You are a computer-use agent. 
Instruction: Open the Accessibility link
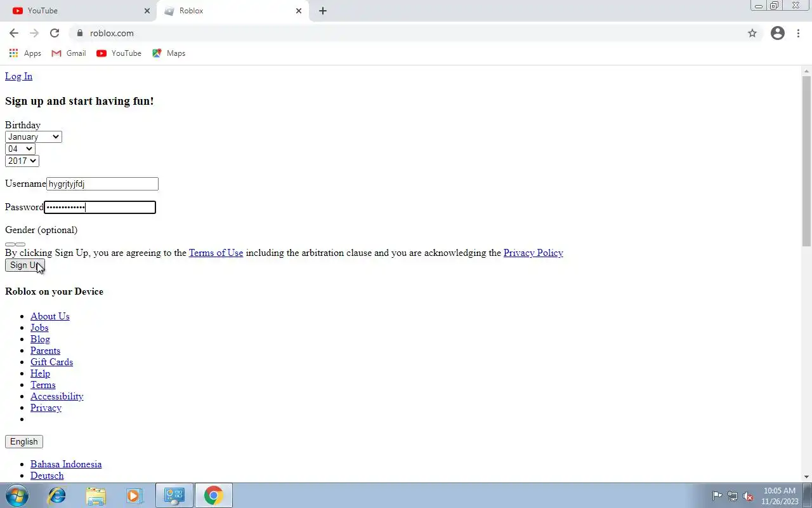[57, 396]
